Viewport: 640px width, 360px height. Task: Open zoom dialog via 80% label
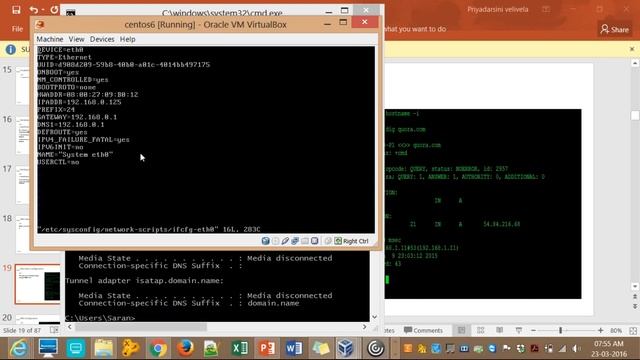click(x=616, y=331)
